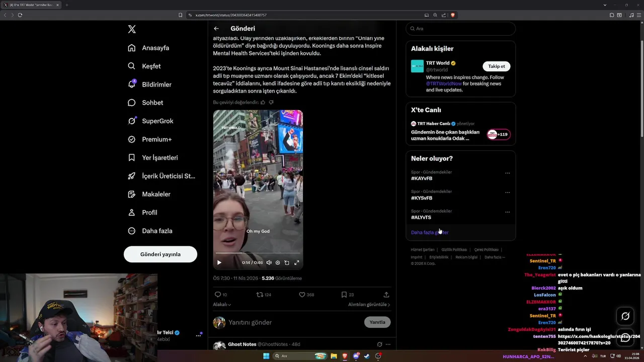This screenshot has height=362, width=644.
Task: Click the browser zoom magnifier icon
Action: [x=435, y=15]
